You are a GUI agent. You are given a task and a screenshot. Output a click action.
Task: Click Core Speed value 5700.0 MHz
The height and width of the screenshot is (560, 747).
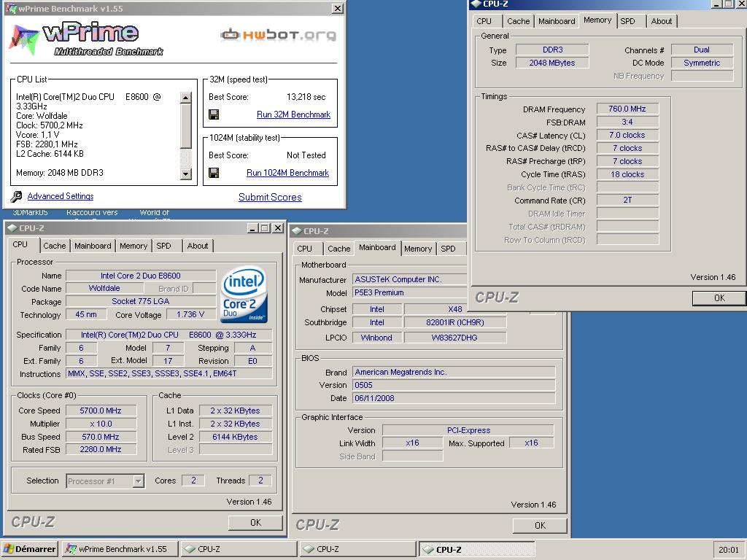(101, 411)
